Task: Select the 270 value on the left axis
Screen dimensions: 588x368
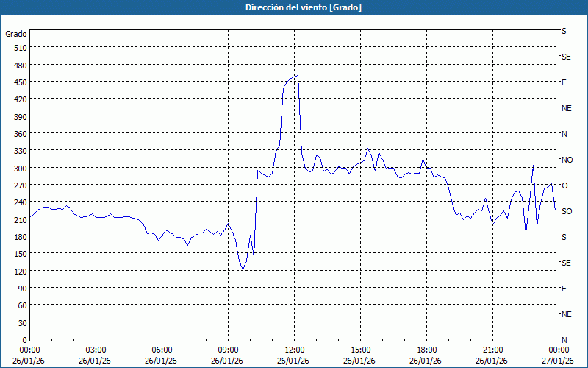Action: coord(19,185)
